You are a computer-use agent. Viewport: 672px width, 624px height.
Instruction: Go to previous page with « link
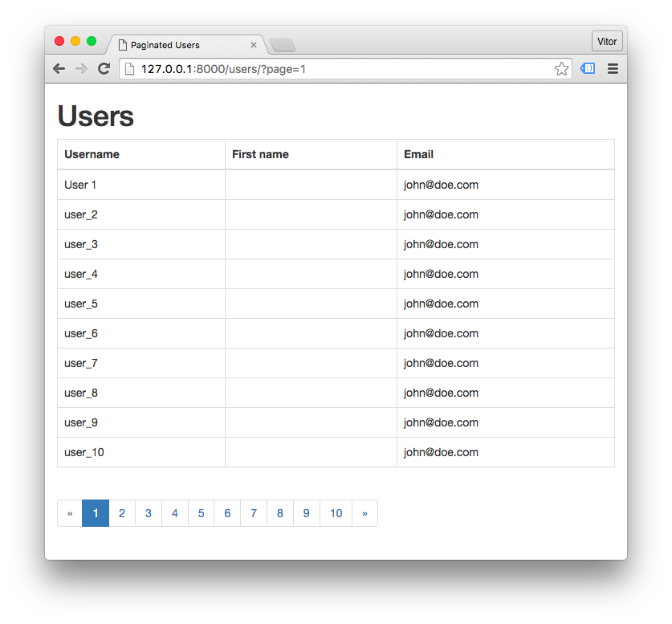coord(70,513)
